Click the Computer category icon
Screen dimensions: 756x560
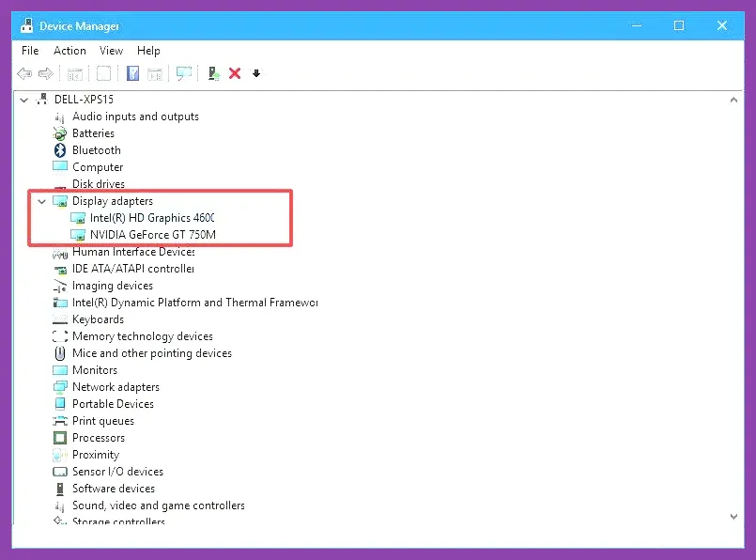(60, 167)
